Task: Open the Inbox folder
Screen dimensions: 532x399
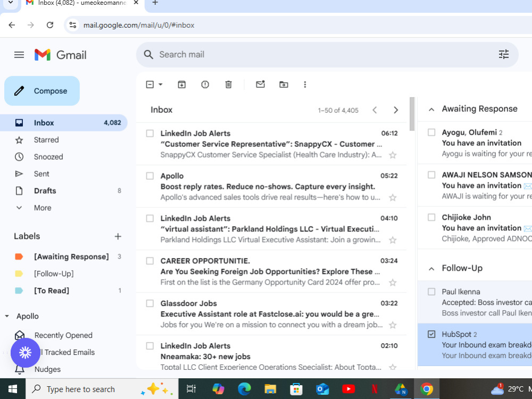Action: pyautogui.click(x=64, y=123)
